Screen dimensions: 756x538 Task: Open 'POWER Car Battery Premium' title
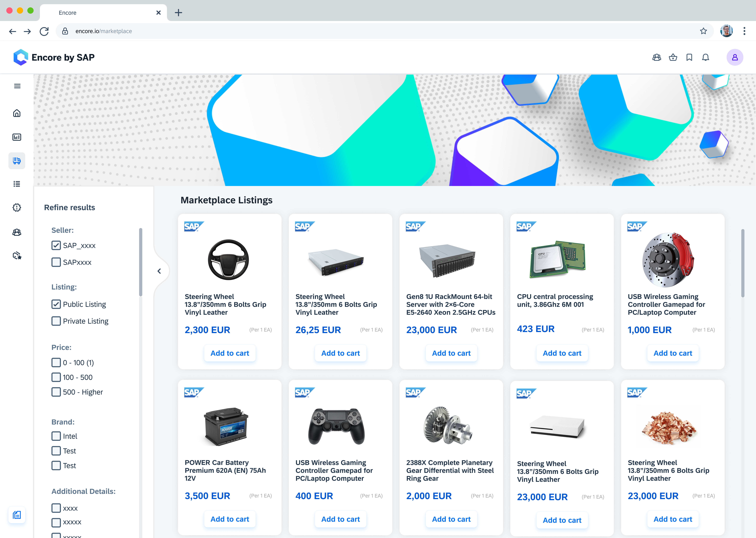point(225,470)
